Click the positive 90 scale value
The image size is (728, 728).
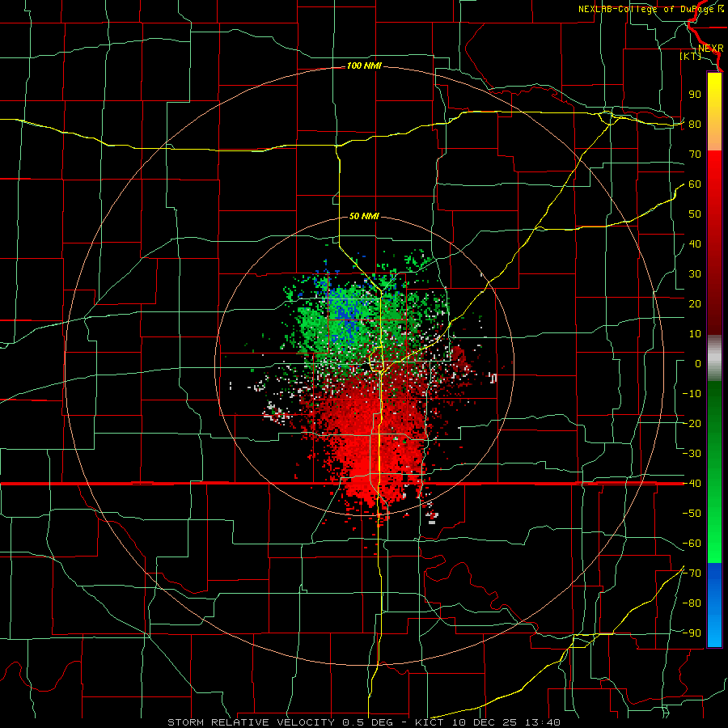coord(695,95)
